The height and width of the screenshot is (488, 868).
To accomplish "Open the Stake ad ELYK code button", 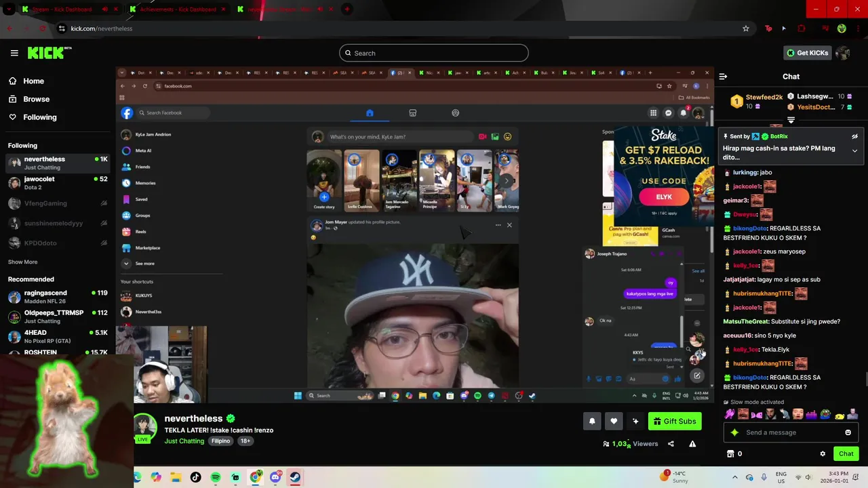I will click(x=664, y=197).
